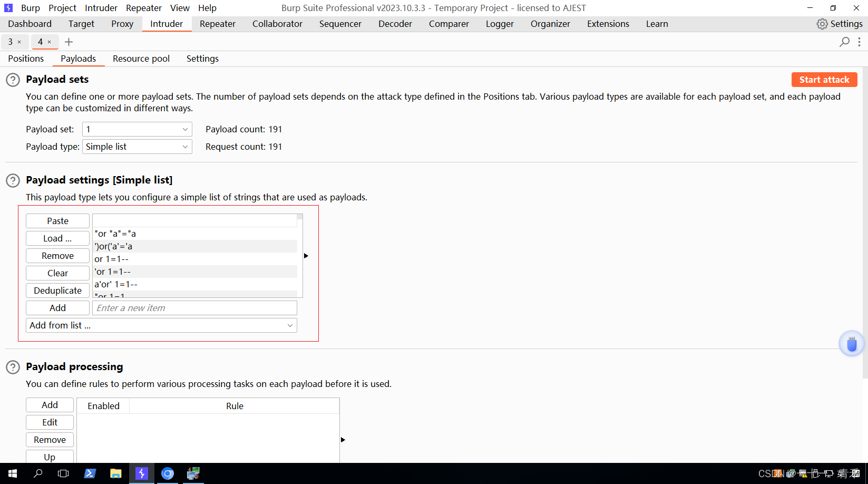The width and height of the screenshot is (868, 484).
Task: Click Remove in payload settings
Action: (x=57, y=256)
